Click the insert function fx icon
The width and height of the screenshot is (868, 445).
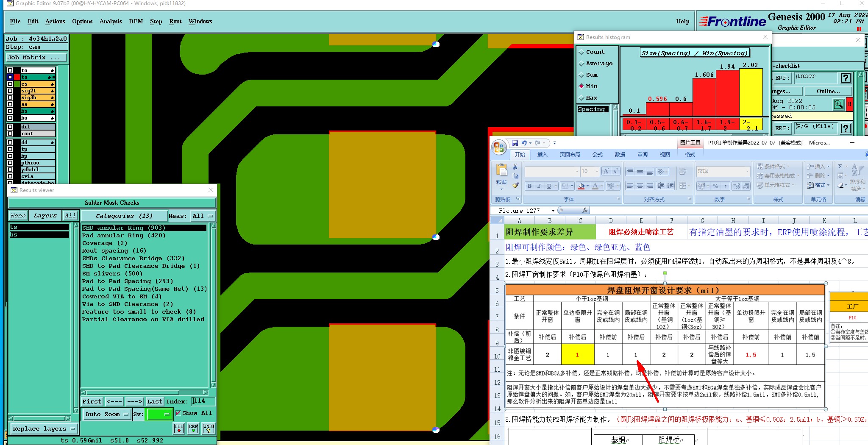584,210
